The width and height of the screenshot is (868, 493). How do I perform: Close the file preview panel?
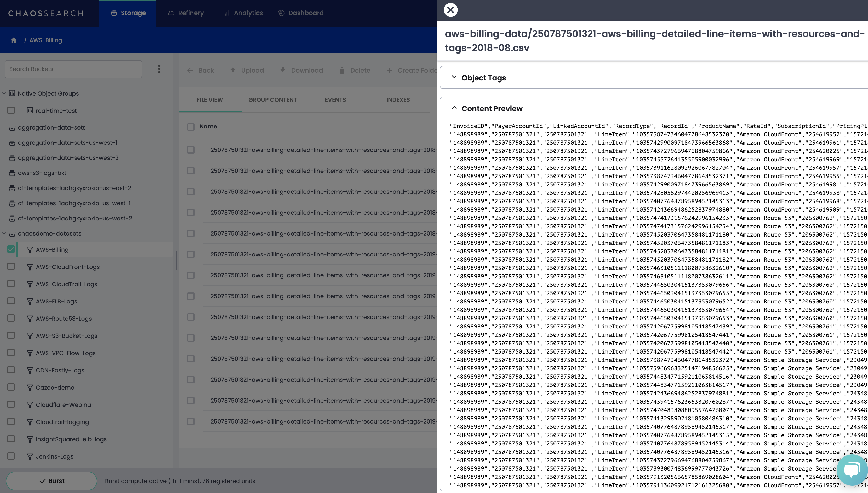tap(450, 10)
